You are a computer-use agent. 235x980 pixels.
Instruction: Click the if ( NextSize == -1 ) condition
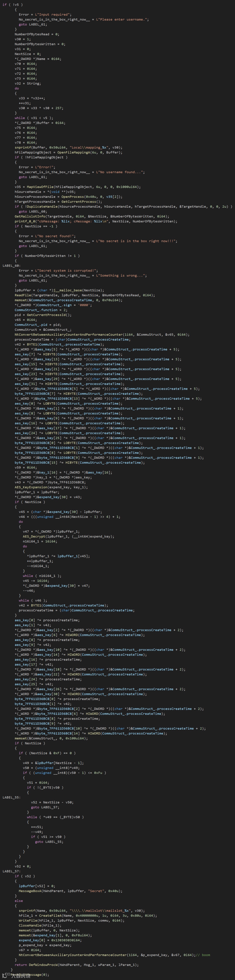[36, 227]
